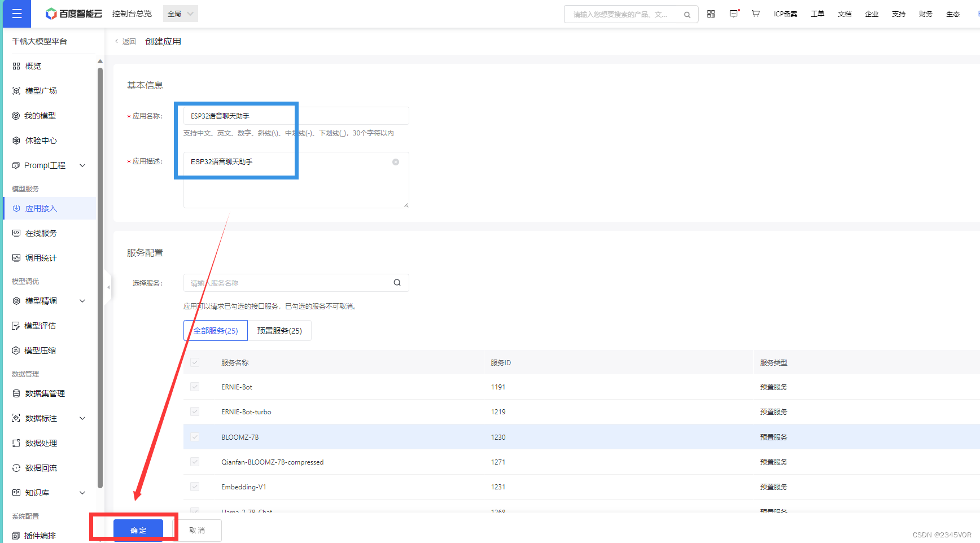980x543 pixels.
Task: Click the 千帆大模型平台 sidebar title
Action: pos(40,41)
